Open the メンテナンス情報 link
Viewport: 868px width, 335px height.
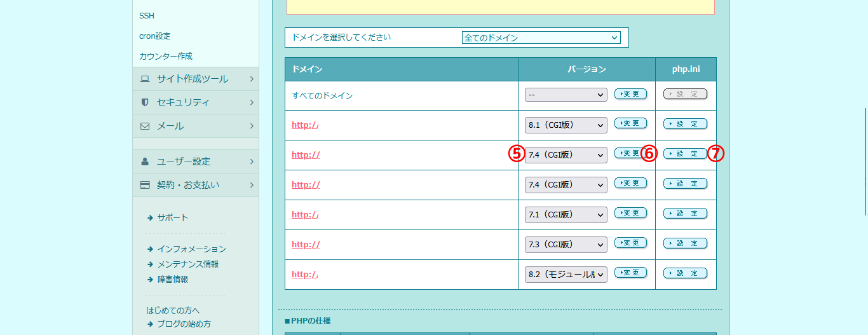point(187,264)
